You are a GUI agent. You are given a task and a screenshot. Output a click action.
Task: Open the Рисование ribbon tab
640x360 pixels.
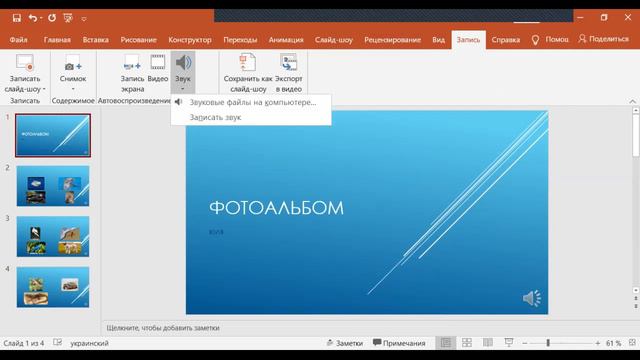(x=138, y=40)
